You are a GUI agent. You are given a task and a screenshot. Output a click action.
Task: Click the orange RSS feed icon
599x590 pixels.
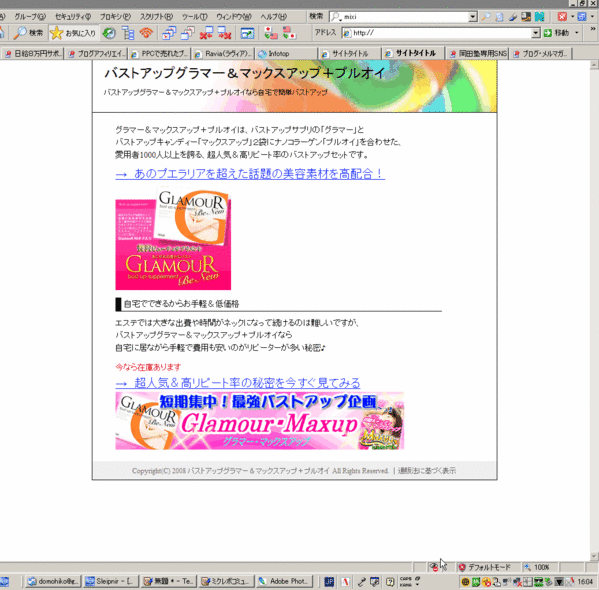coord(146,33)
